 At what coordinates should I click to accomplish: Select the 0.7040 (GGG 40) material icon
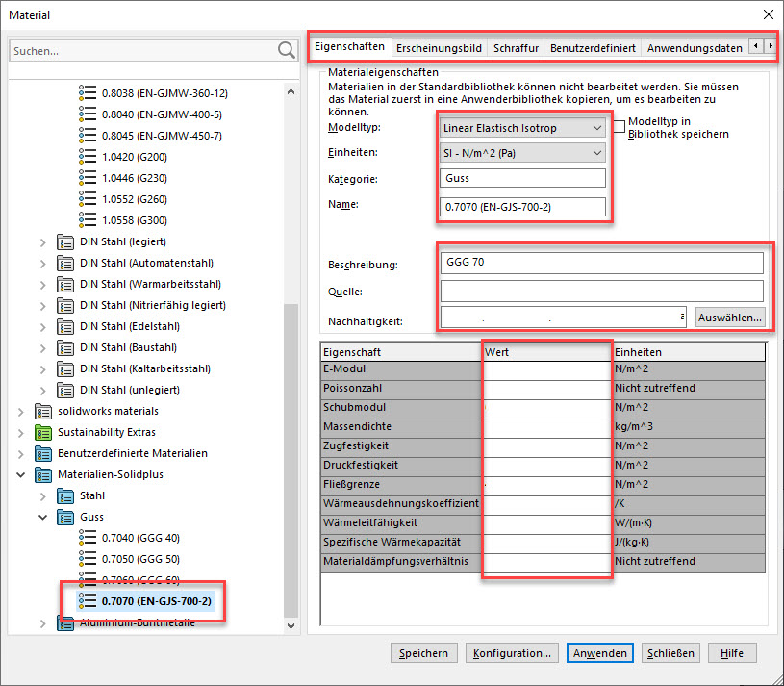click(88, 538)
